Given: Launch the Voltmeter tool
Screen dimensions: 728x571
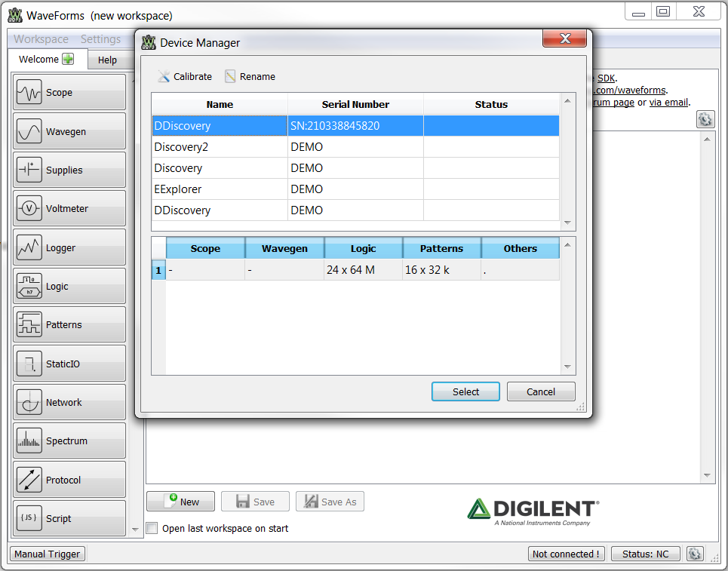Looking at the screenshot, I should (x=69, y=208).
